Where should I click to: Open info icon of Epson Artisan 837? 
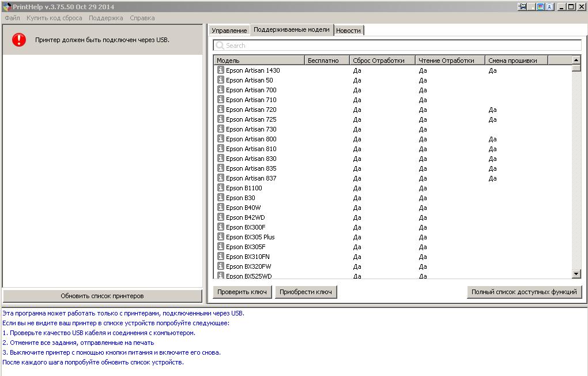pyautogui.click(x=220, y=177)
